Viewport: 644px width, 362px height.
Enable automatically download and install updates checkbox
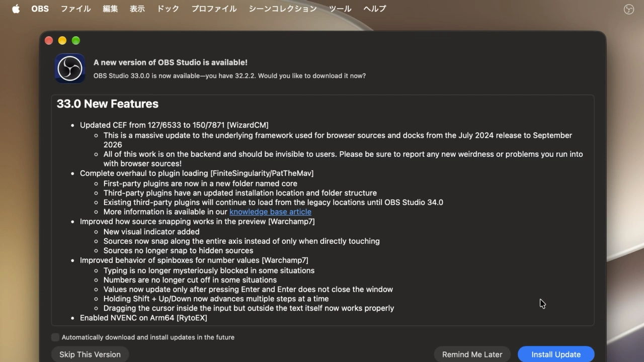pyautogui.click(x=55, y=337)
